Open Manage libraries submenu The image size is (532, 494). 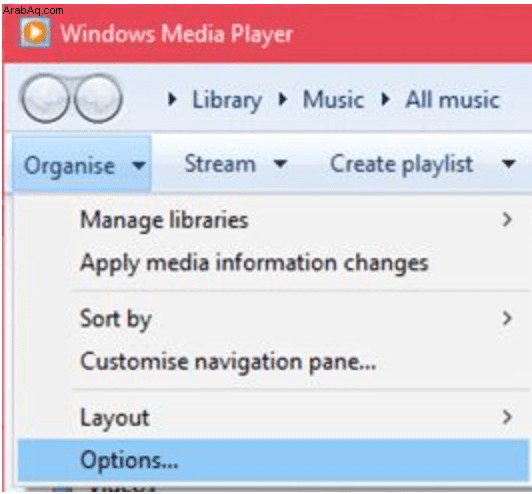click(273, 220)
